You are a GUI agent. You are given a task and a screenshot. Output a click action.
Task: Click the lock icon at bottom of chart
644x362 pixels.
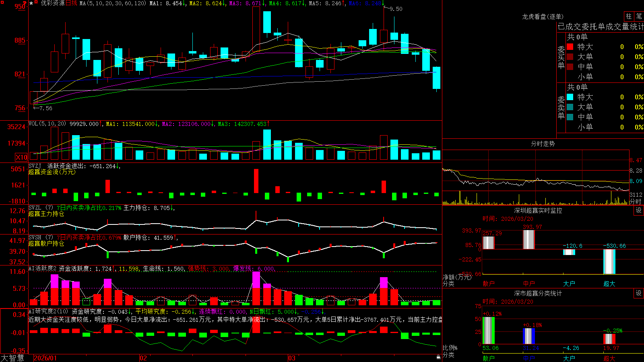(439, 357)
